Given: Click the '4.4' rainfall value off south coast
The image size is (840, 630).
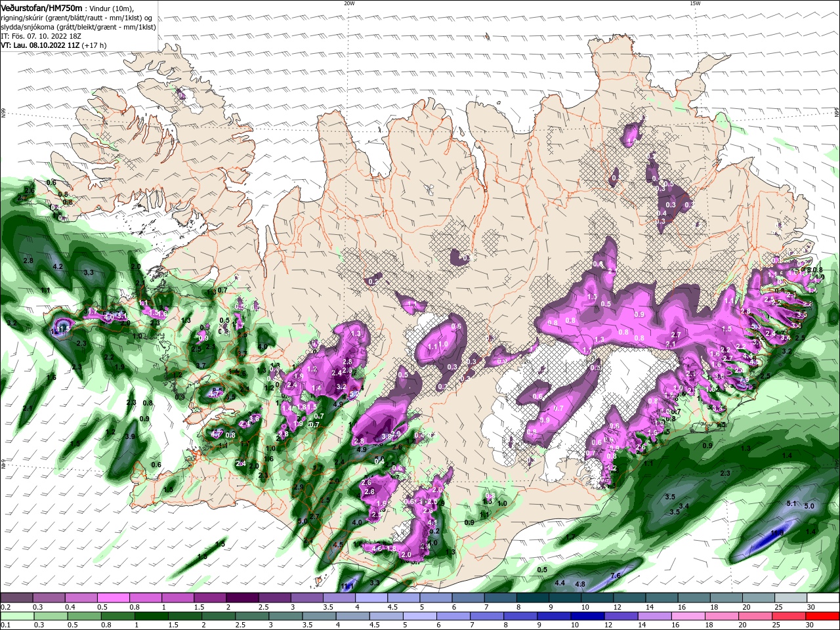Looking at the screenshot, I should point(560,583).
